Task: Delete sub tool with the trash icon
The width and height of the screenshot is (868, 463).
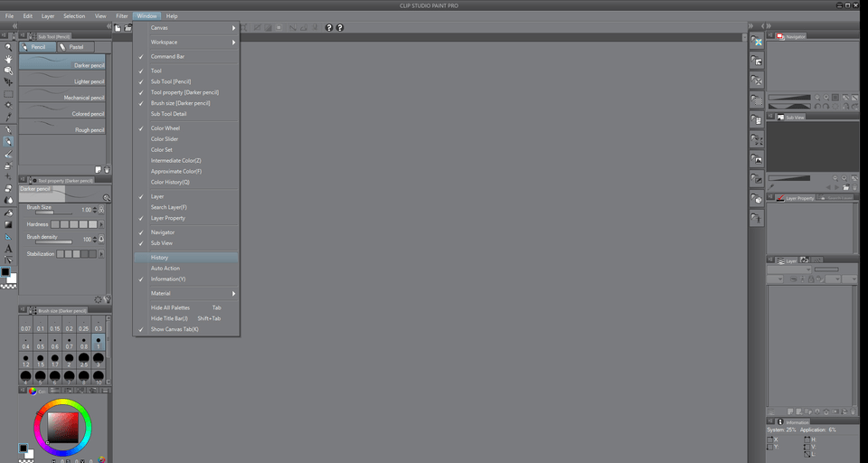Action: click(107, 169)
